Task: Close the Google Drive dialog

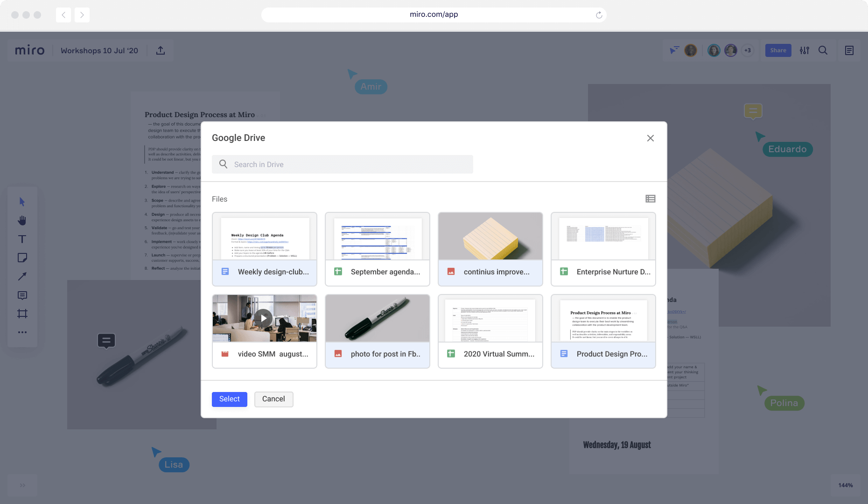Action: coord(651,138)
